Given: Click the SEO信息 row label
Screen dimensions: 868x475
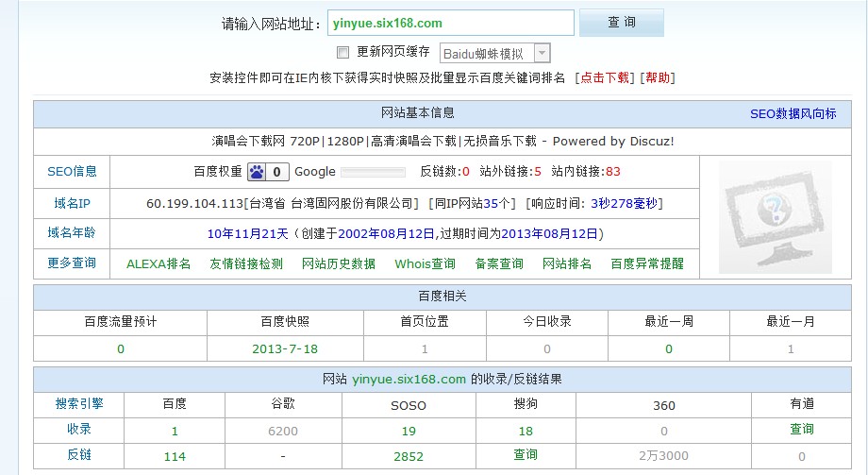Looking at the screenshot, I should (x=72, y=171).
